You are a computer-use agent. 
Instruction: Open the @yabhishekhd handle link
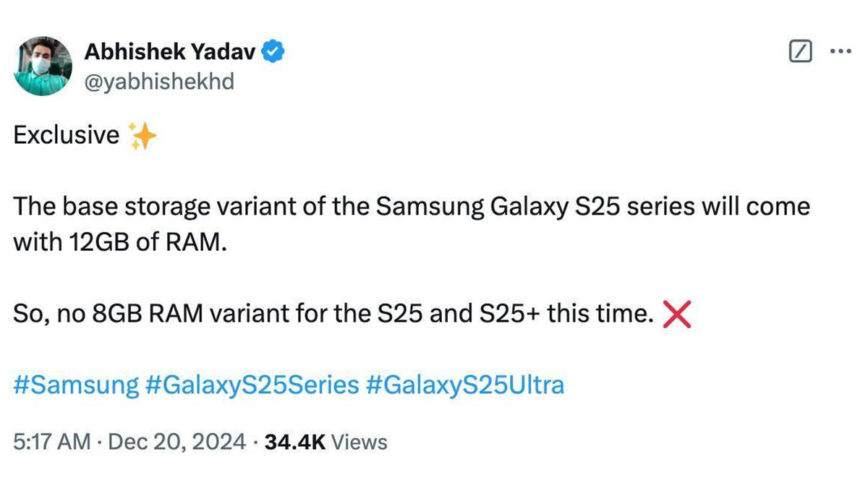pyautogui.click(x=159, y=83)
